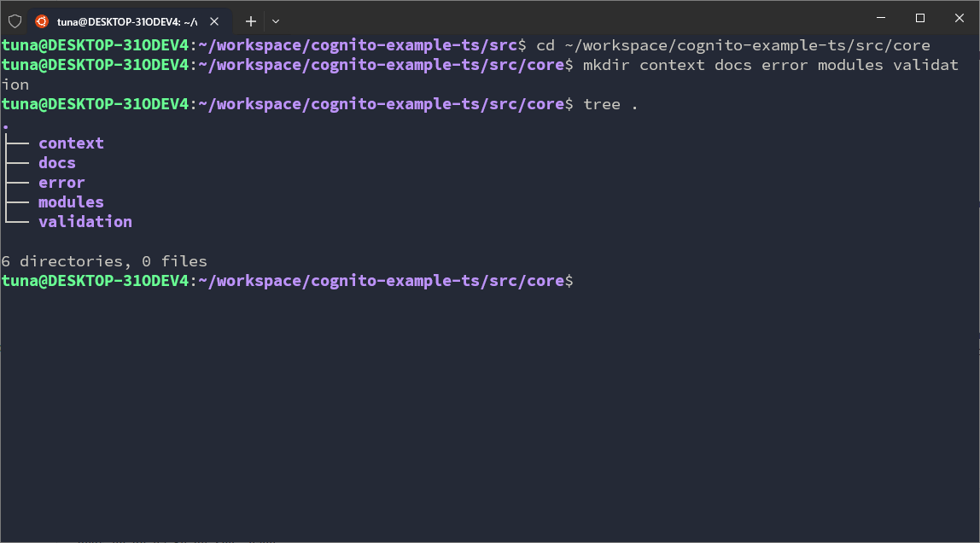Click the validation directory entry

point(85,222)
